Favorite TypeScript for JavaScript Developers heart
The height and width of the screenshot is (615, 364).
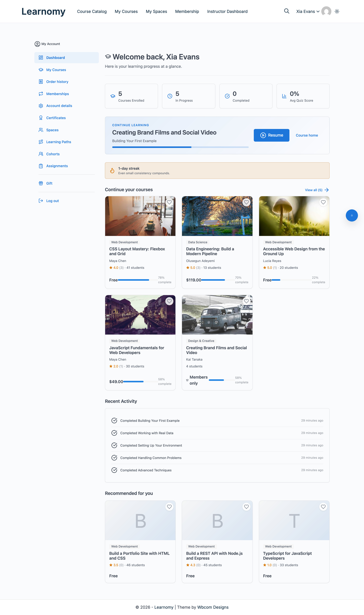(323, 507)
